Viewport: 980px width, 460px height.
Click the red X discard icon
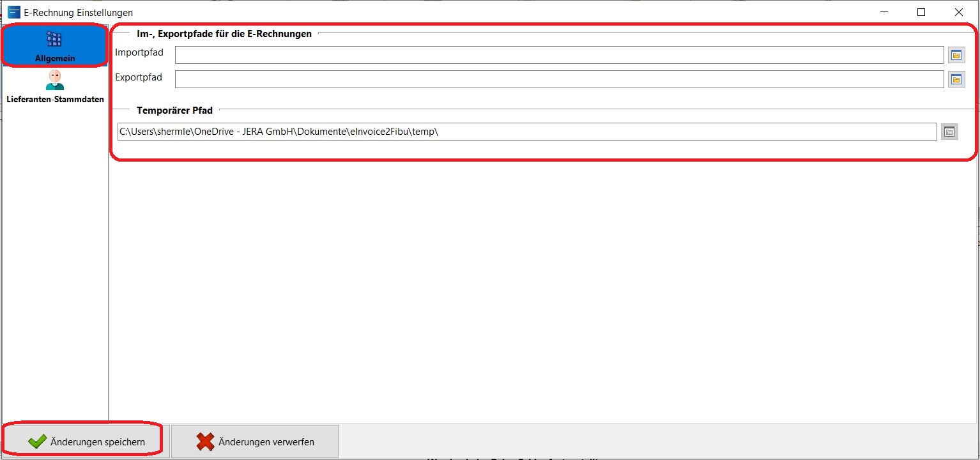(x=205, y=441)
